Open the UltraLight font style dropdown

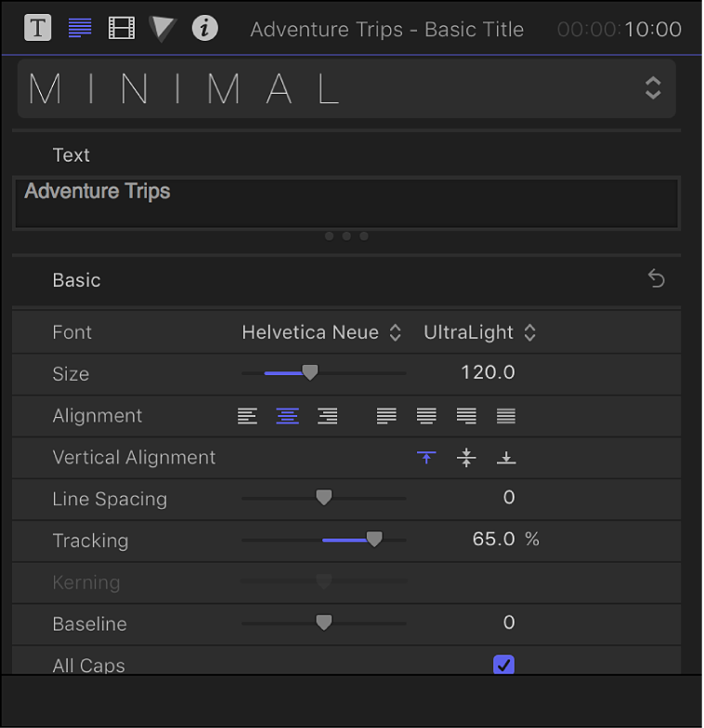(479, 332)
